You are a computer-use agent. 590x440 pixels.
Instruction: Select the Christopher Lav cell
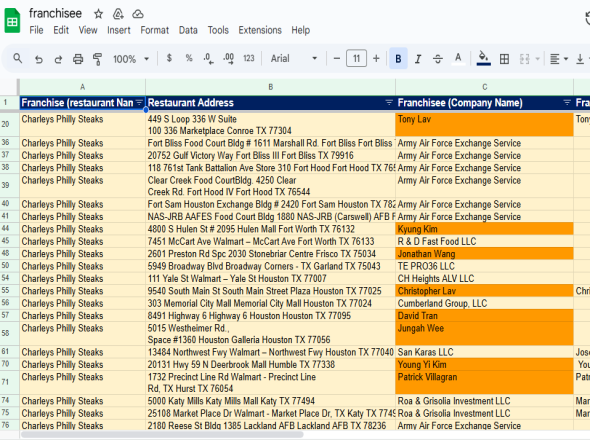coord(485,291)
